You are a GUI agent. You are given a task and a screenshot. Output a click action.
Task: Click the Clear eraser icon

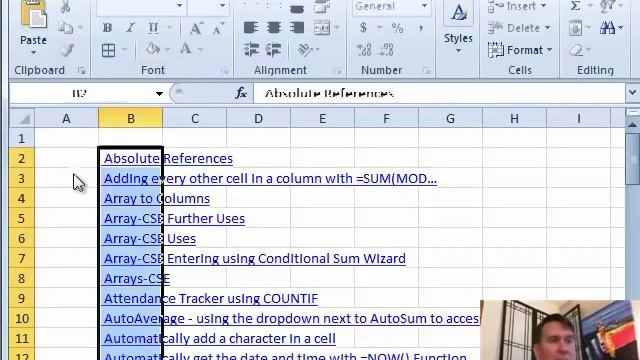576,50
